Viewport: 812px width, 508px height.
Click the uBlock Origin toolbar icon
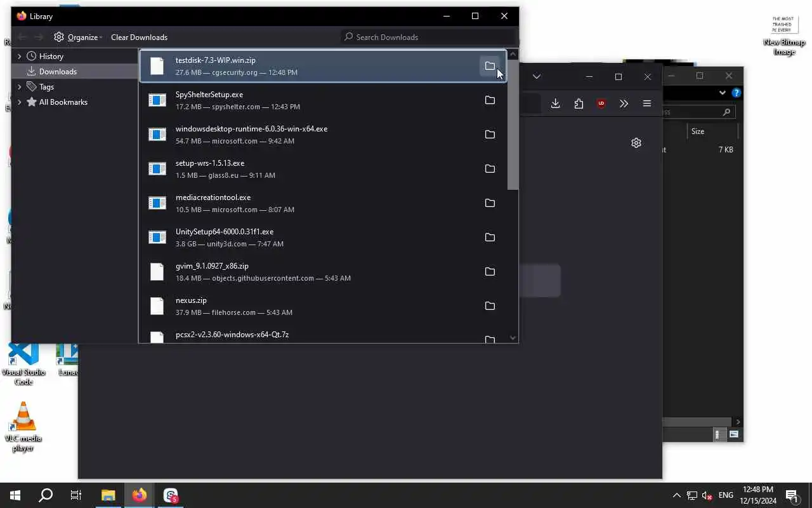click(x=601, y=104)
